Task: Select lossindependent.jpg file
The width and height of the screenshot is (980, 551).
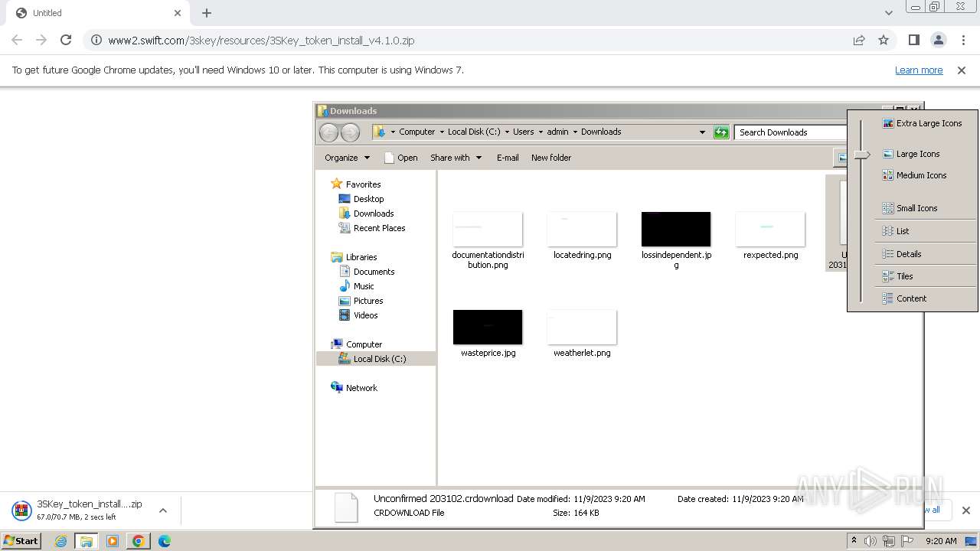Action: coord(676,240)
